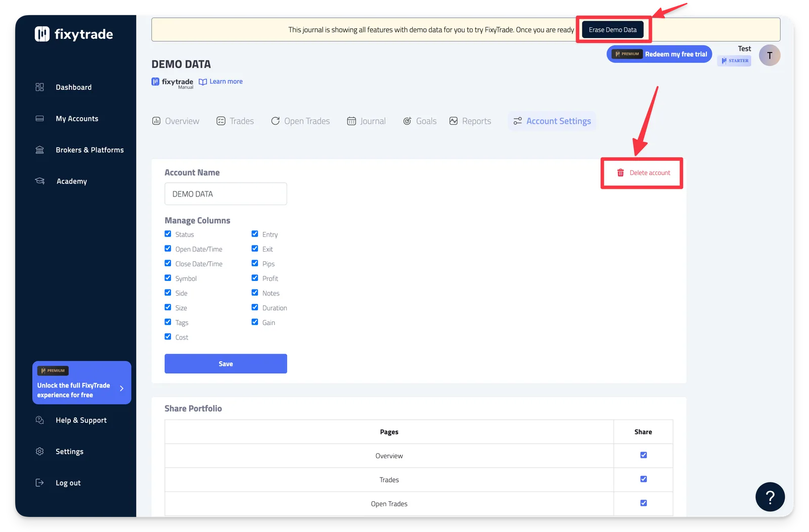This screenshot has width=809, height=532.
Task: Toggle the Notes column checkbox
Action: click(255, 293)
